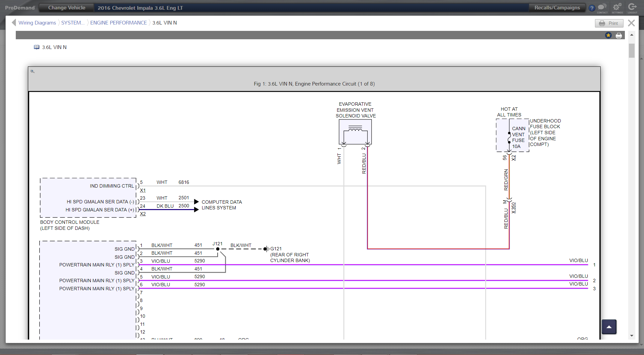Go to Wiring Diagrams breadcrumb

click(37, 23)
